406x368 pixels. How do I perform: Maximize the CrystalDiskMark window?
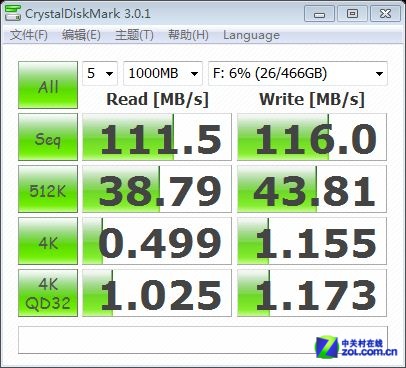point(352,14)
